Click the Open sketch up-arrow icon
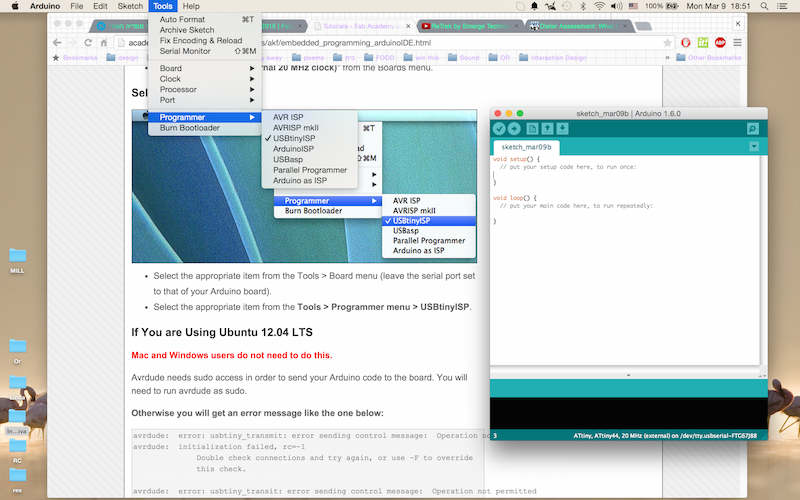Viewport: 800px width, 500px height. (547, 129)
